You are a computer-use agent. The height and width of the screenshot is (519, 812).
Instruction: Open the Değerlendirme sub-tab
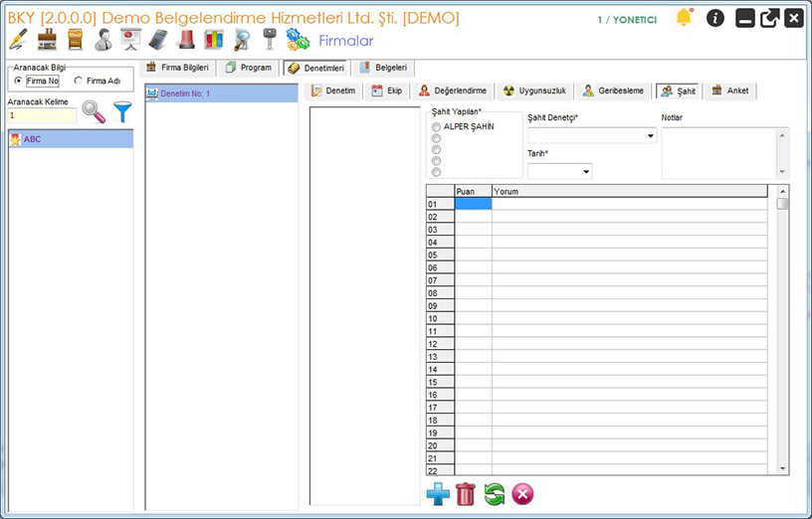[453, 90]
